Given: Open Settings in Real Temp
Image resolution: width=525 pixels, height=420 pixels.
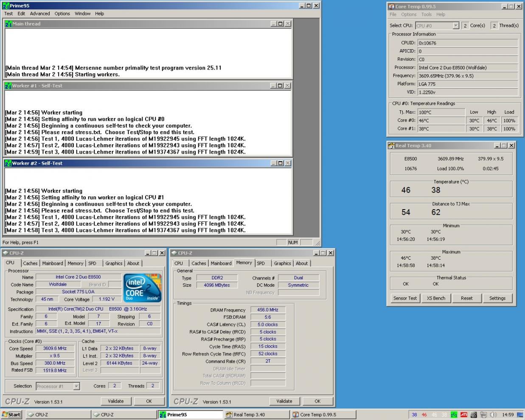Looking at the screenshot, I should coord(497,298).
